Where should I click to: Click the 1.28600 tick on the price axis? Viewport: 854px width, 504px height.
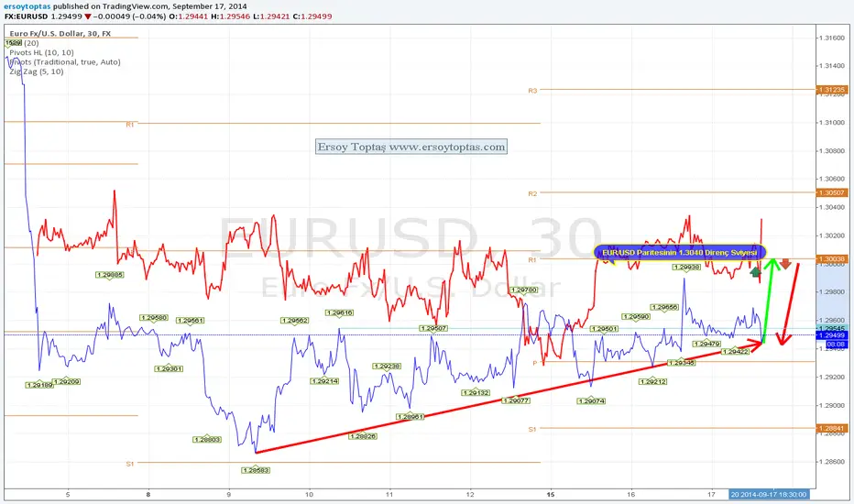(x=833, y=462)
